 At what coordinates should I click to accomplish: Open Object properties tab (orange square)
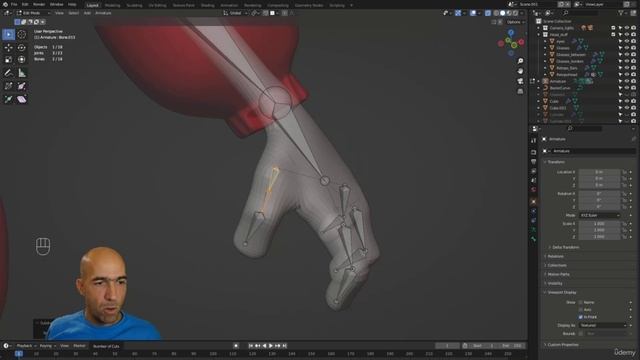533,202
